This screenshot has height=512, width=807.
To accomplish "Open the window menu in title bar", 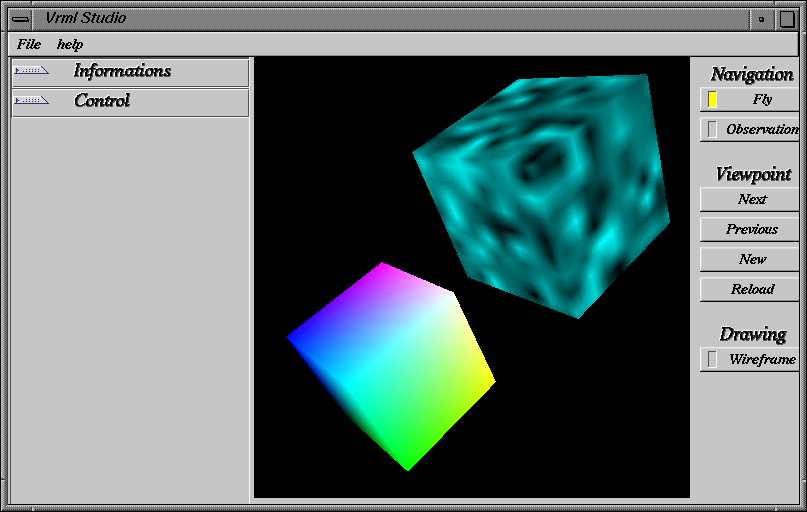I will [21, 20].
